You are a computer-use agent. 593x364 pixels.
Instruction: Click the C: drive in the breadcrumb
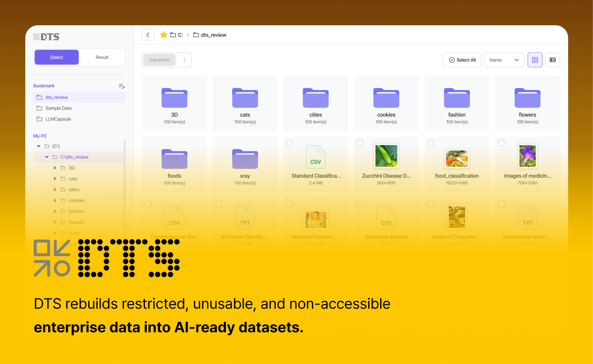[x=177, y=35]
